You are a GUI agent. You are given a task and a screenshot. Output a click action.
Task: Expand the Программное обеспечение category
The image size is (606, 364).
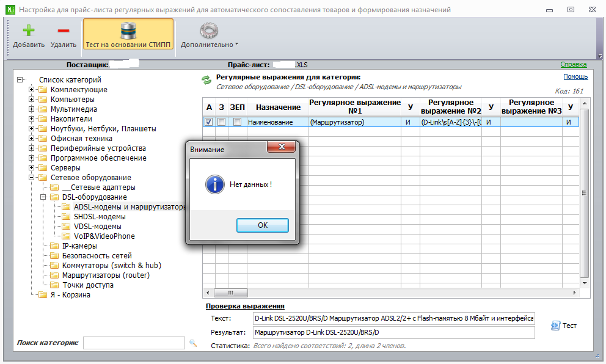(x=31, y=158)
